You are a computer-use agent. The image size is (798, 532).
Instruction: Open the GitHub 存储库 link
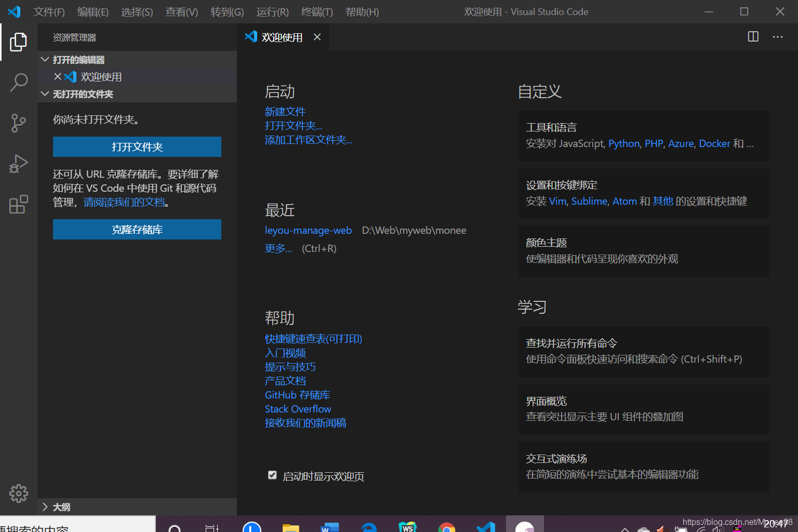(x=298, y=395)
